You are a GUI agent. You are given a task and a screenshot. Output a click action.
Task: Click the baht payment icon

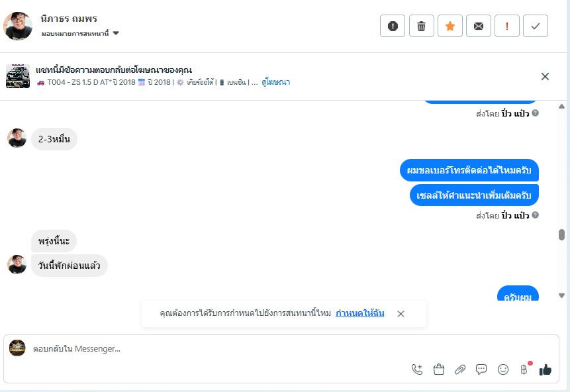524,369
